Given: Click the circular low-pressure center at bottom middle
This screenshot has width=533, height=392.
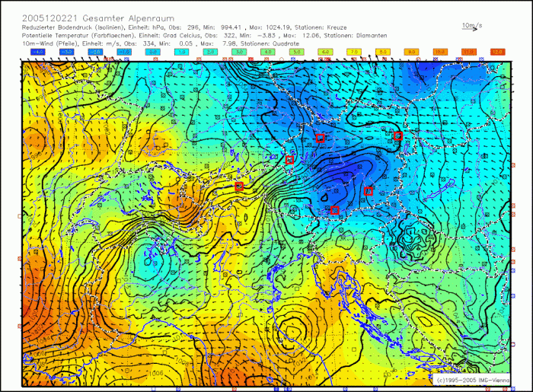Looking at the screenshot, I should [291, 331].
